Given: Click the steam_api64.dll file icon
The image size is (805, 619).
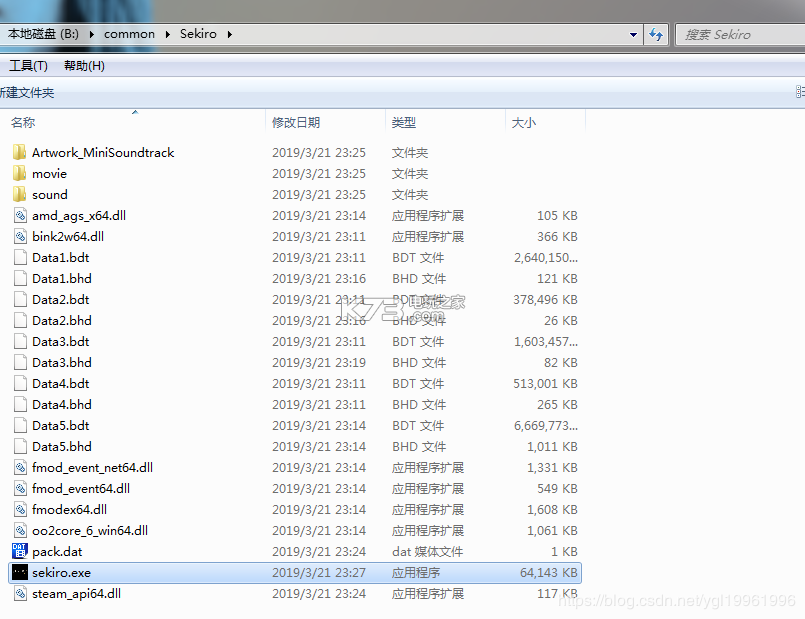Looking at the screenshot, I should point(20,594).
